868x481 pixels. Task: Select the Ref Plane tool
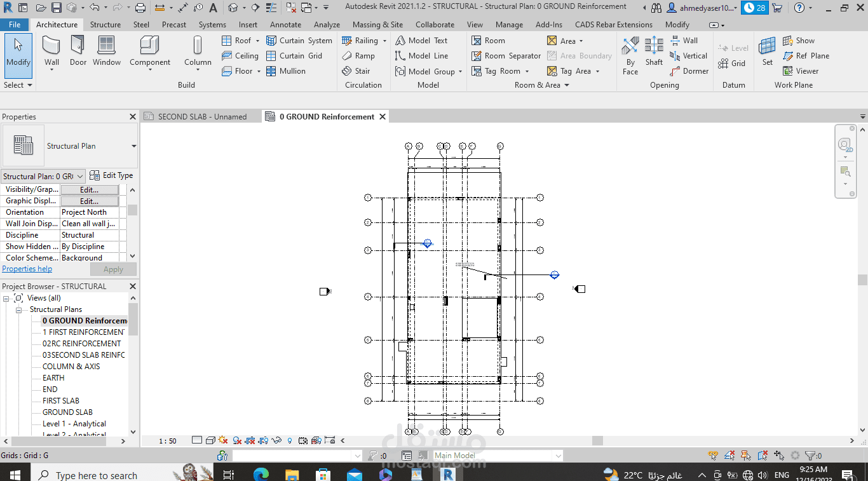(806, 56)
